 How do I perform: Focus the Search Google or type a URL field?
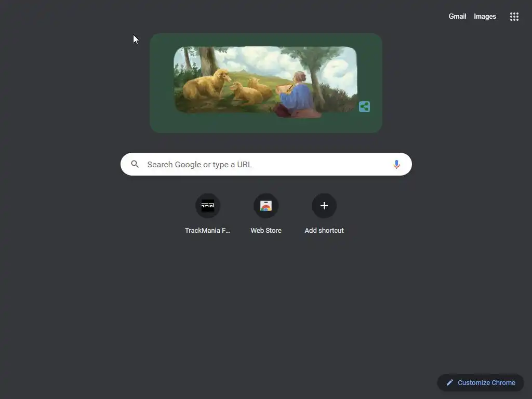(x=266, y=164)
